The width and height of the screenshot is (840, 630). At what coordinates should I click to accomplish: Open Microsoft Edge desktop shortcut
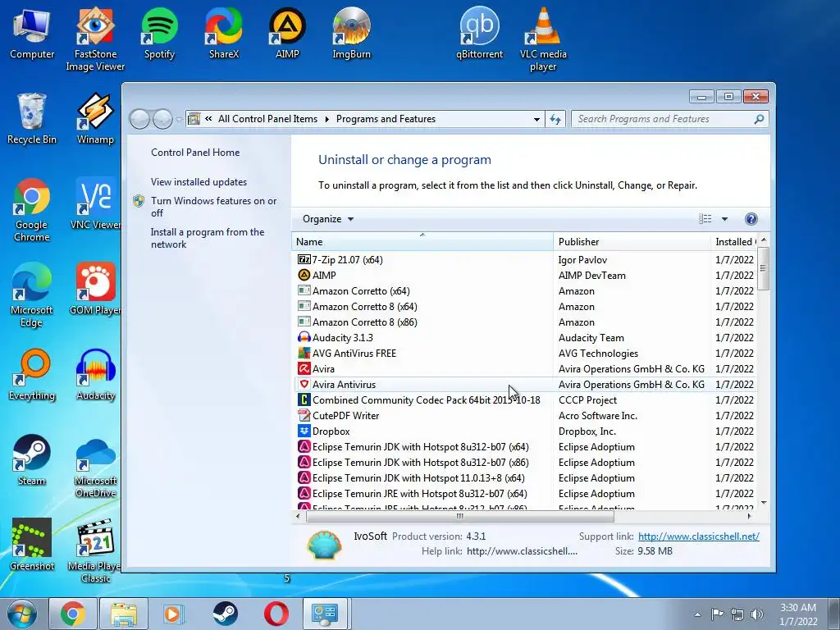point(32,295)
